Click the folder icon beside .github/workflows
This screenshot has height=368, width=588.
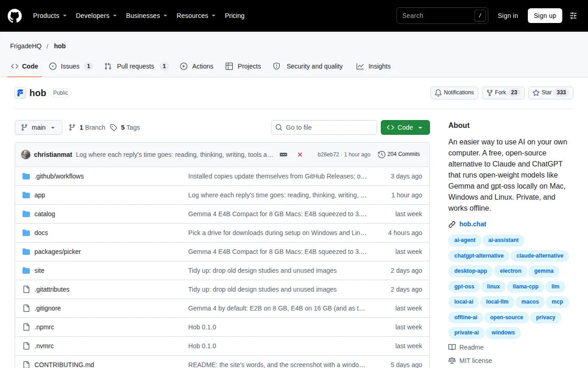pos(26,176)
